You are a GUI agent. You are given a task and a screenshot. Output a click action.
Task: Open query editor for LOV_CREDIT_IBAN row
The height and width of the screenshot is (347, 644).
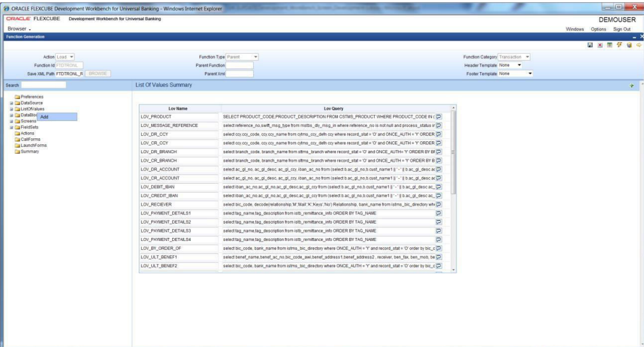tap(438, 196)
